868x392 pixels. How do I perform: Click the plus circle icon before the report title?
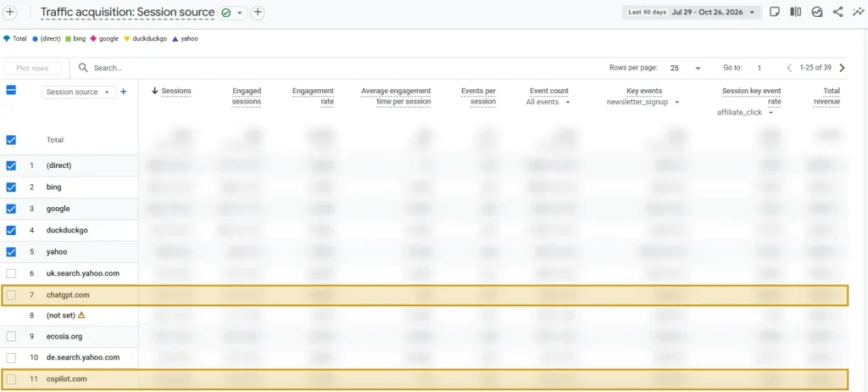pyautogui.click(x=10, y=12)
